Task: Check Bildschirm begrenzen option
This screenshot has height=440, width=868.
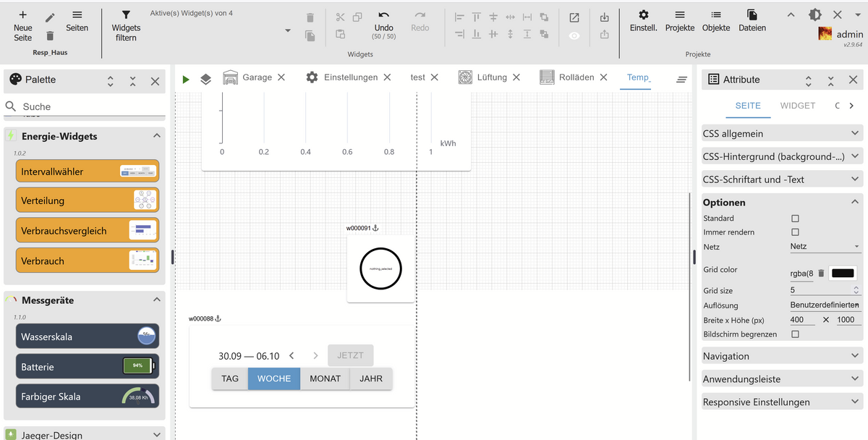Action: 795,334
